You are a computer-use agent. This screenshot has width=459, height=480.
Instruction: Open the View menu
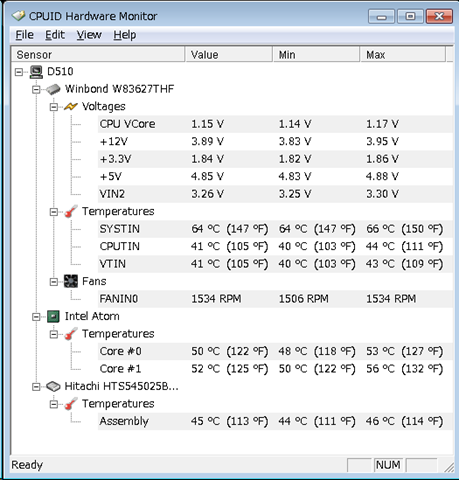coord(89,35)
